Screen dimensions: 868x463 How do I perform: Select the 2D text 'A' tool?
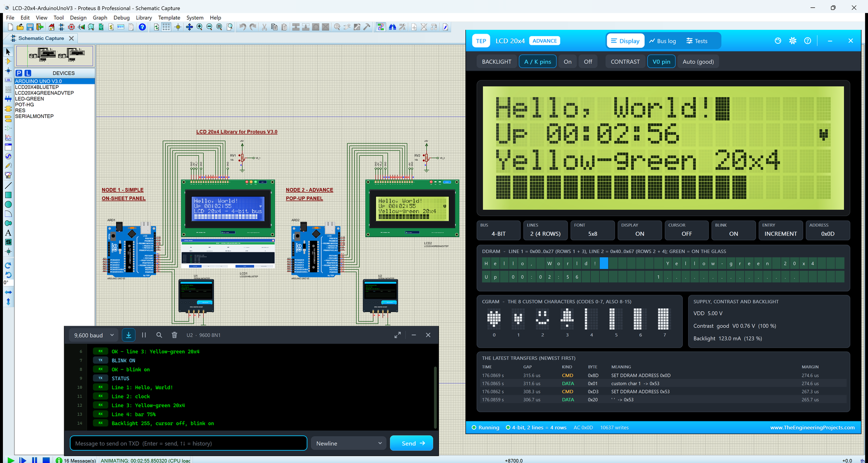coord(8,233)
